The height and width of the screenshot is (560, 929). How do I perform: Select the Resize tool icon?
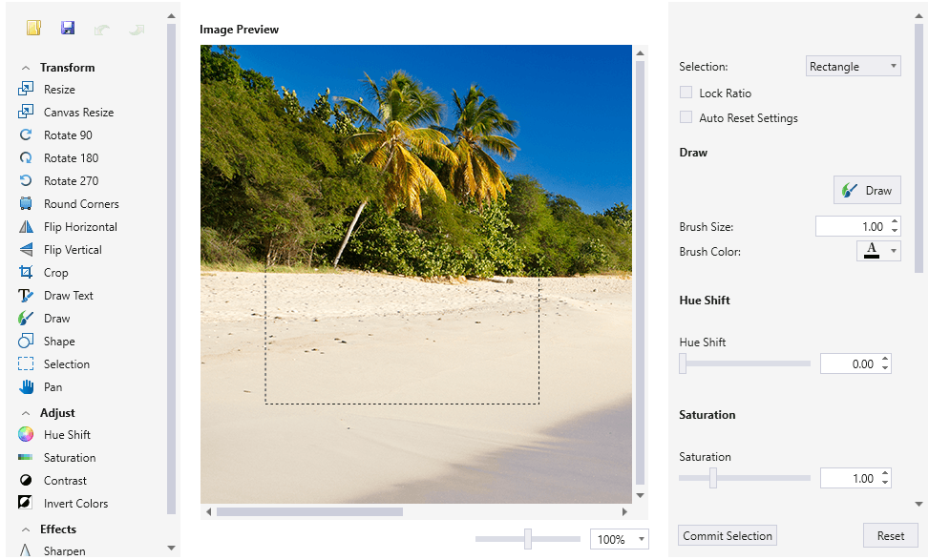[26, 89]
